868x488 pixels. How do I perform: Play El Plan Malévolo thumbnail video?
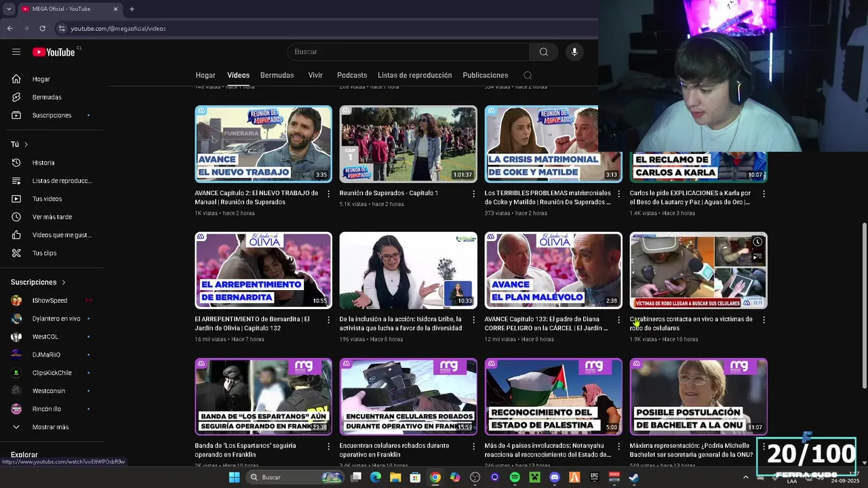(553, 270)
